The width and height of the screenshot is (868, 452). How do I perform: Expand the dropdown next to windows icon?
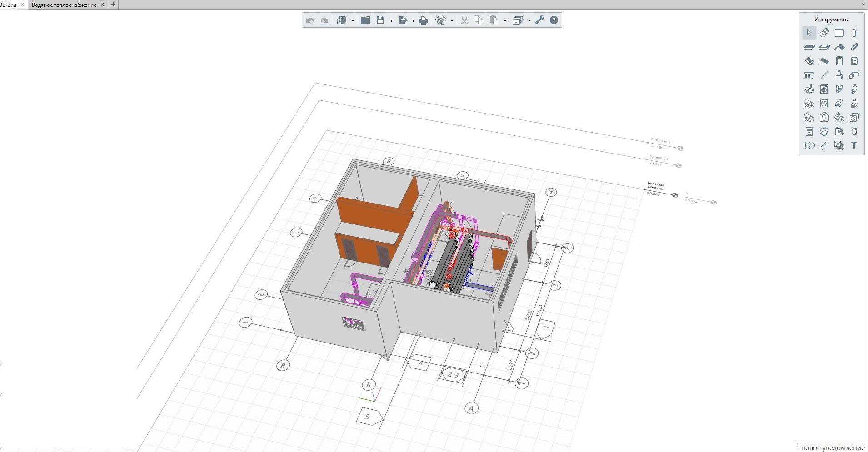point(529,20)
